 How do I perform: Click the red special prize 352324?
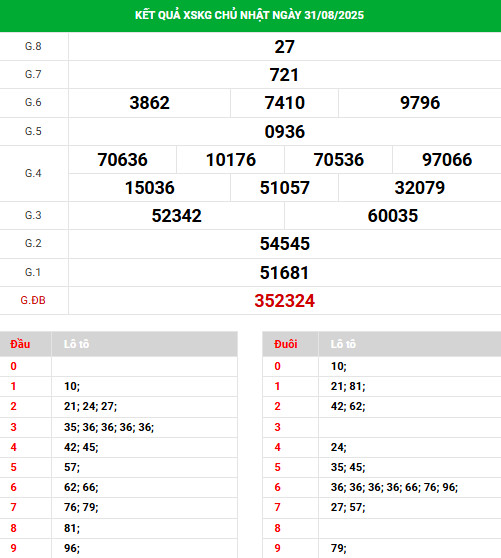tap(284, 301)
